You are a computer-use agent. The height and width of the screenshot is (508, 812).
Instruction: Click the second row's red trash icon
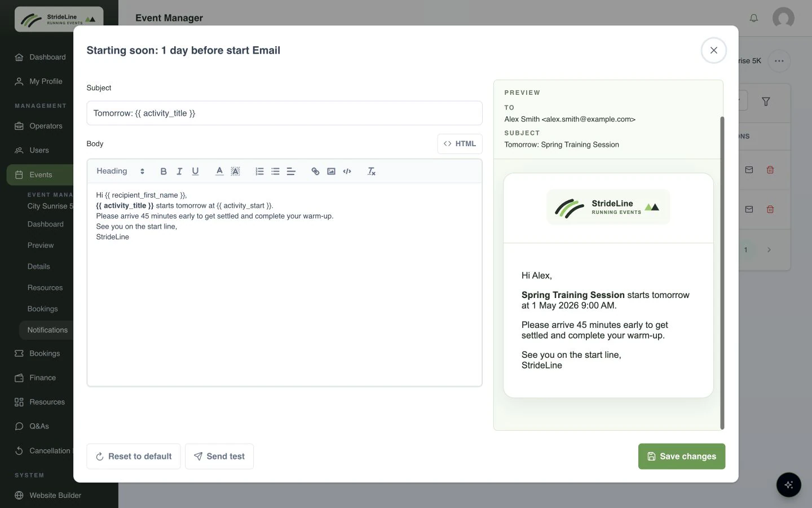[x=770, y=209]
